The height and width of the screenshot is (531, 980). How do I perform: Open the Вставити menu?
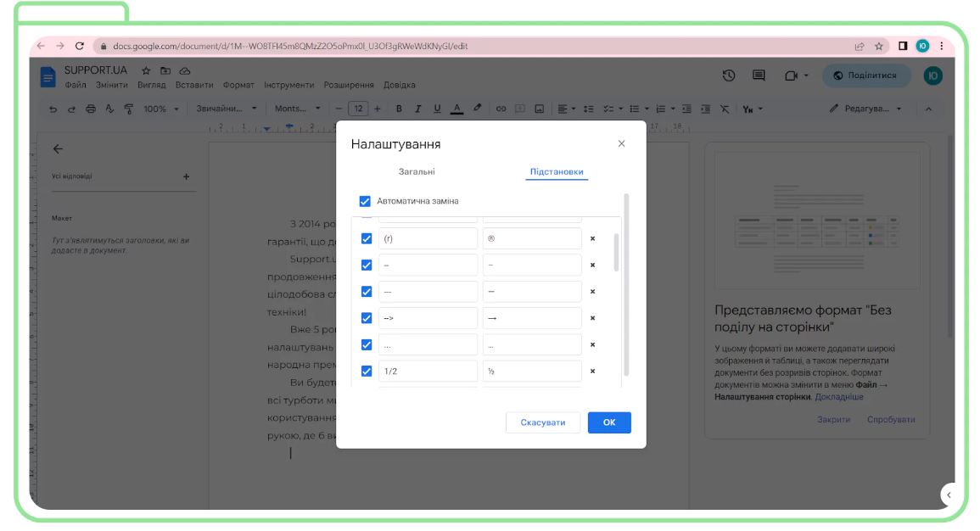tap(194, 85)
